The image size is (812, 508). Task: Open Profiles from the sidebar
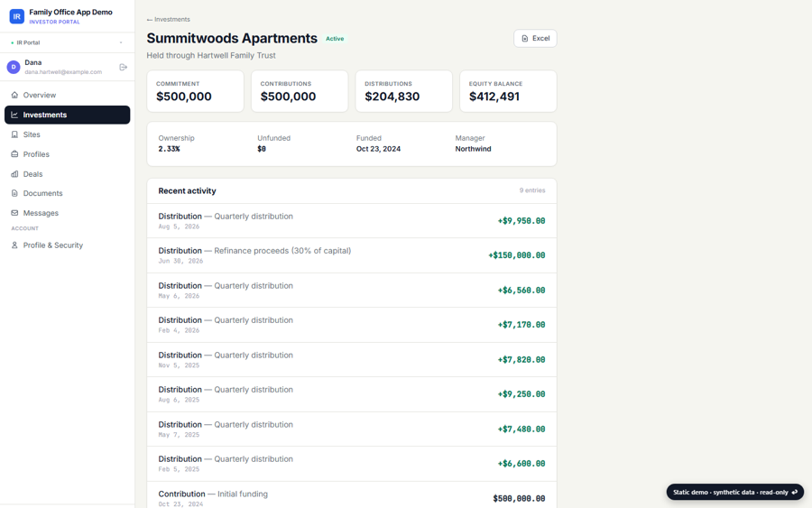tap(68, 154)
